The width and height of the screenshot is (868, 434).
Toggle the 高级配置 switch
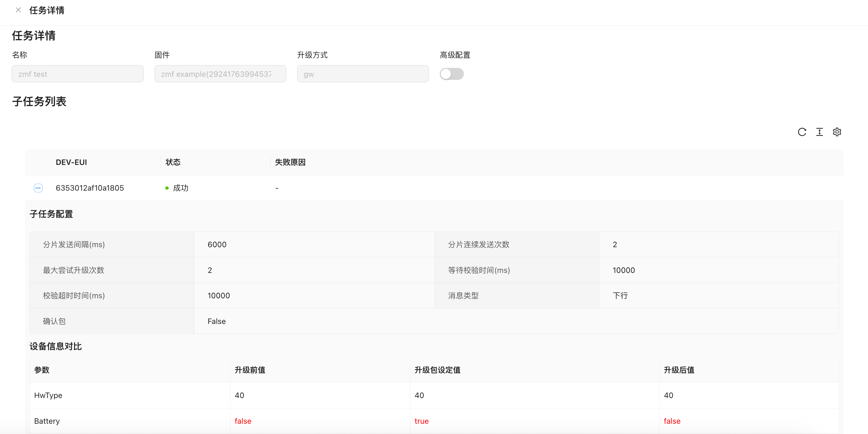click(451, 74)
